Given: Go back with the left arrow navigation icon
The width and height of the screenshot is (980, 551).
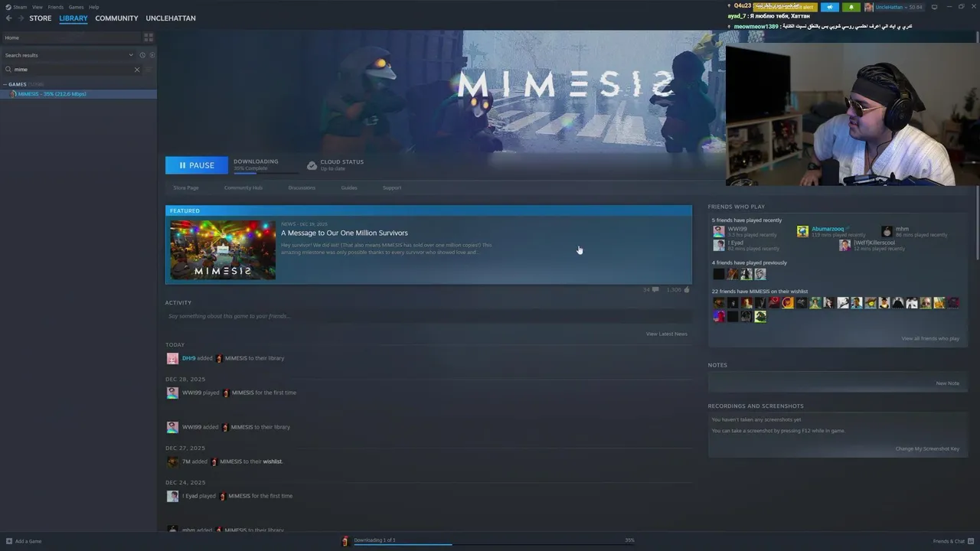Looking at the screenshot, I should click(9, 18).
